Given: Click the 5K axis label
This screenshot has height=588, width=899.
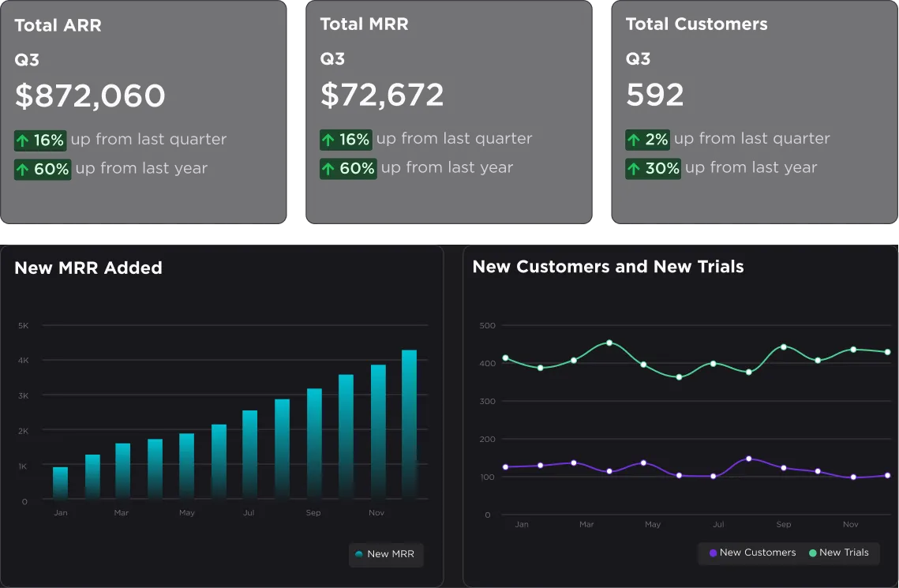Looking at the screenshot, I should click(23, 325).
